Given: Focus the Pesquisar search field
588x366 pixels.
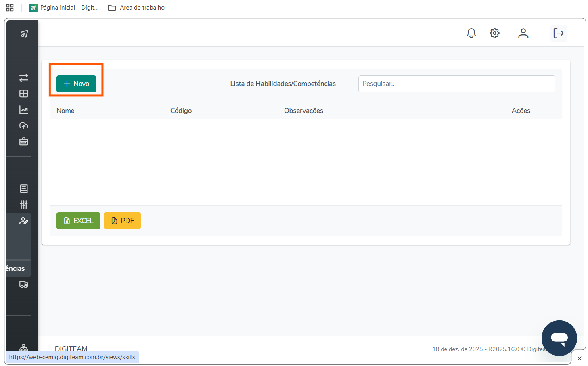Looking at the screenshot, I should (x=456, y=84).
